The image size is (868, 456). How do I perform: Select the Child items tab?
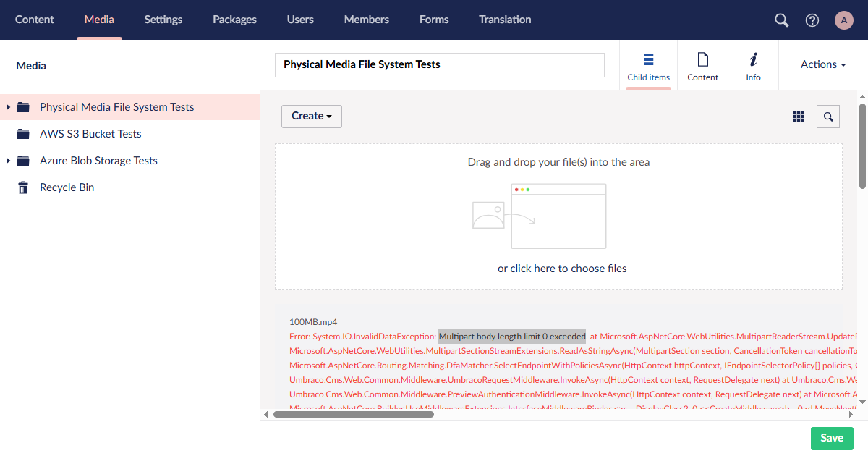tap(648, 65)
